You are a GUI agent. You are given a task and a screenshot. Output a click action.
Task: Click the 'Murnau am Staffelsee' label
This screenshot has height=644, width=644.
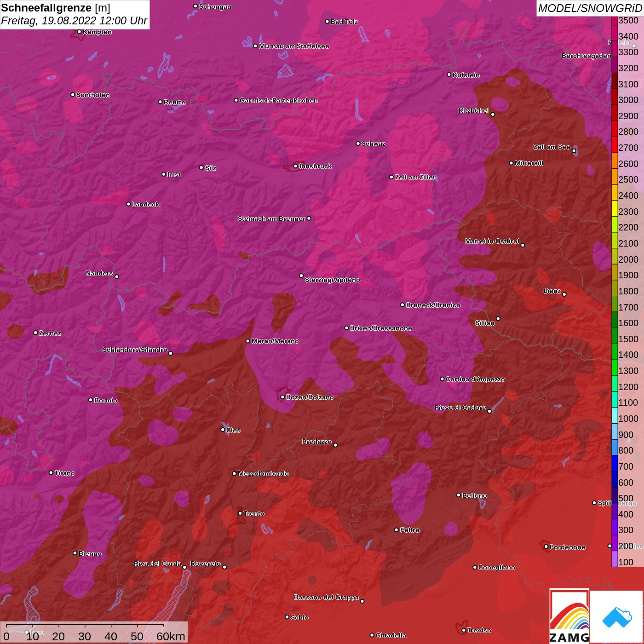[x=294, y=46]
